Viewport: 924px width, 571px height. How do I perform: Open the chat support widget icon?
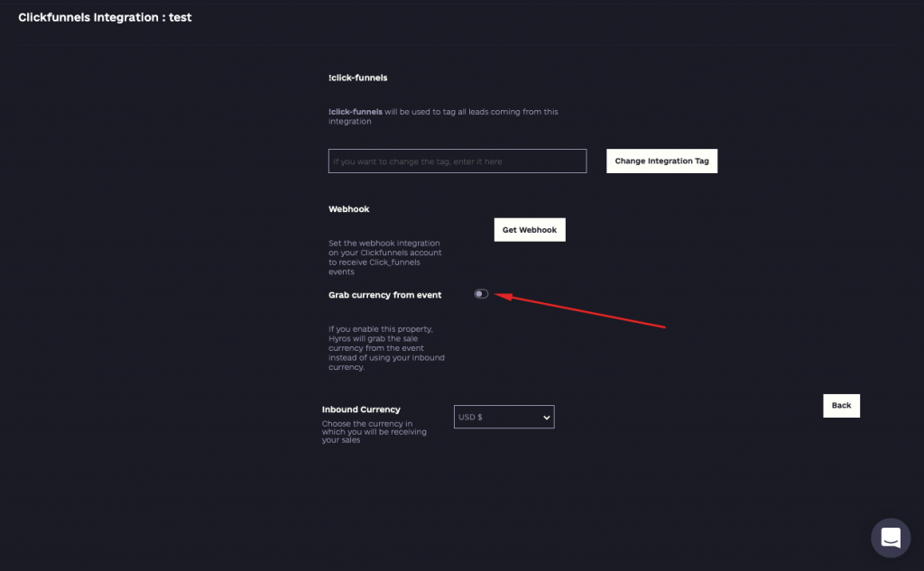tap(891, 538)
